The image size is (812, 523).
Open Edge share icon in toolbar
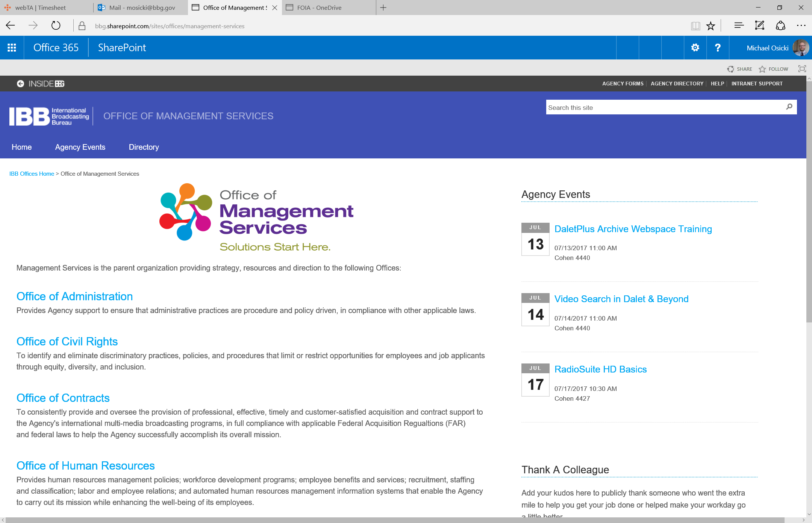tap(780, 26)
